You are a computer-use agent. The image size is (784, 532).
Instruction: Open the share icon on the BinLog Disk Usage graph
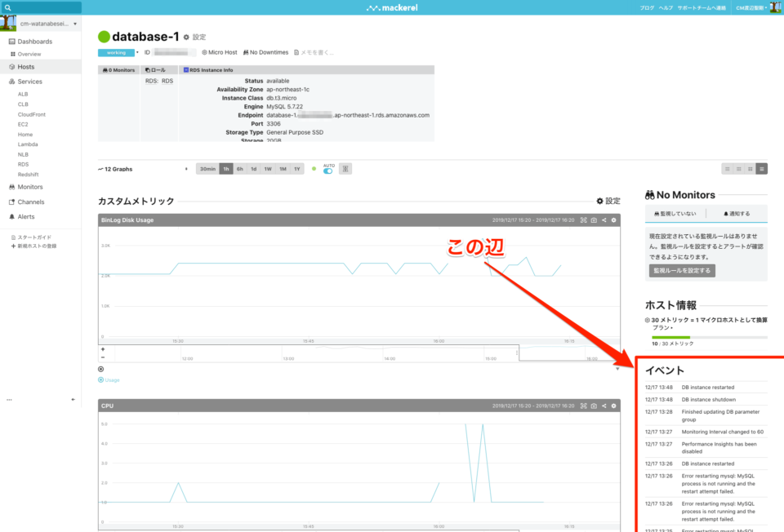point(604,219)
